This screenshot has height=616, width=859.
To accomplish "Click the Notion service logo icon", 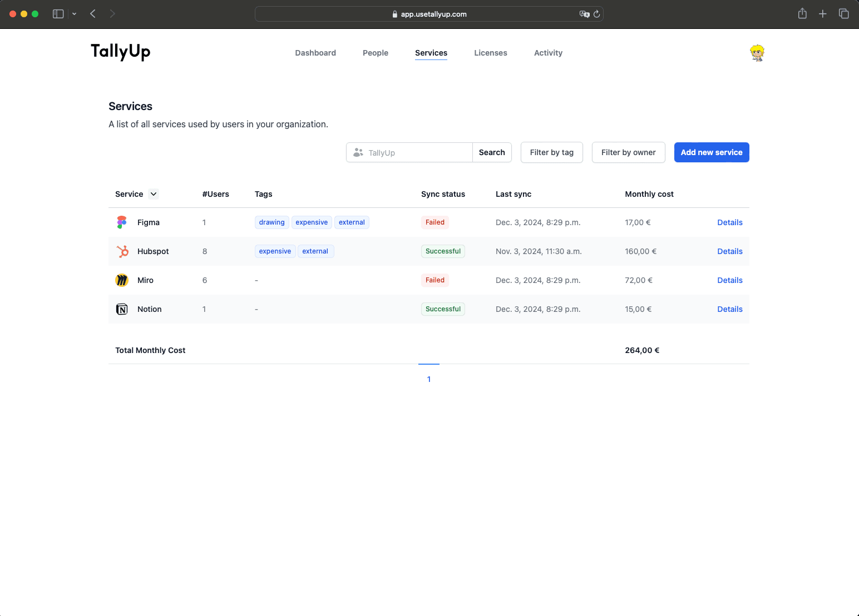I will point(122,309).
